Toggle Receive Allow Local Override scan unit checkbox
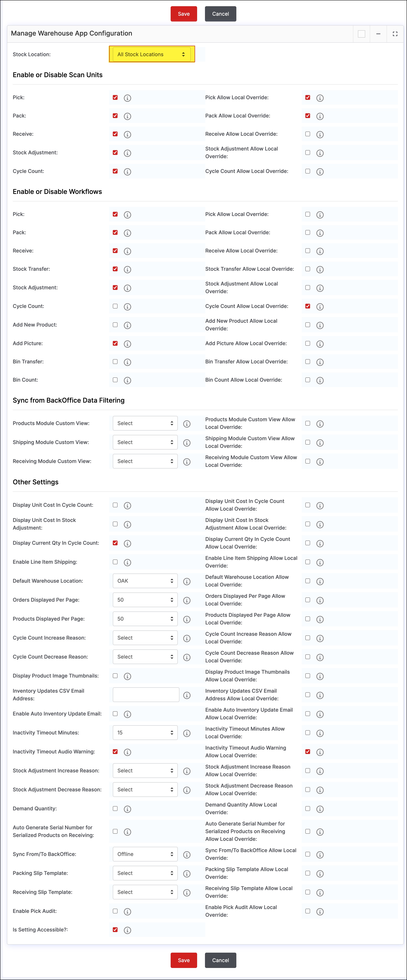This screenshot has width=407, height=980. point(308,134)
